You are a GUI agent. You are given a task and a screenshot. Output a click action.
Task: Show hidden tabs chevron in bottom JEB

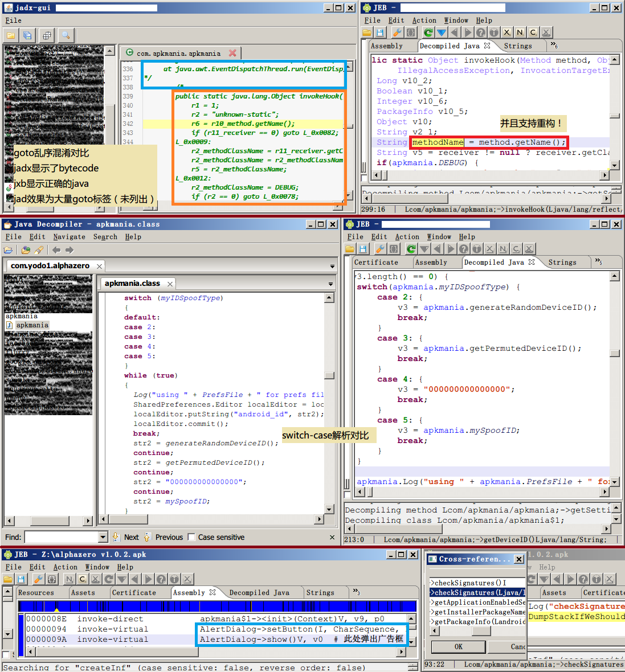[357, 592]
